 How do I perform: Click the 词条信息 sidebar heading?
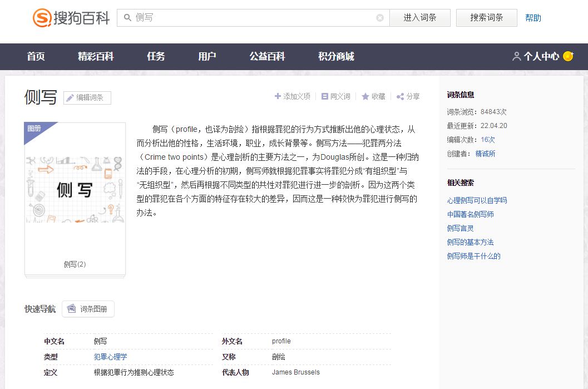pyautogui.click(x=461, y=95)
